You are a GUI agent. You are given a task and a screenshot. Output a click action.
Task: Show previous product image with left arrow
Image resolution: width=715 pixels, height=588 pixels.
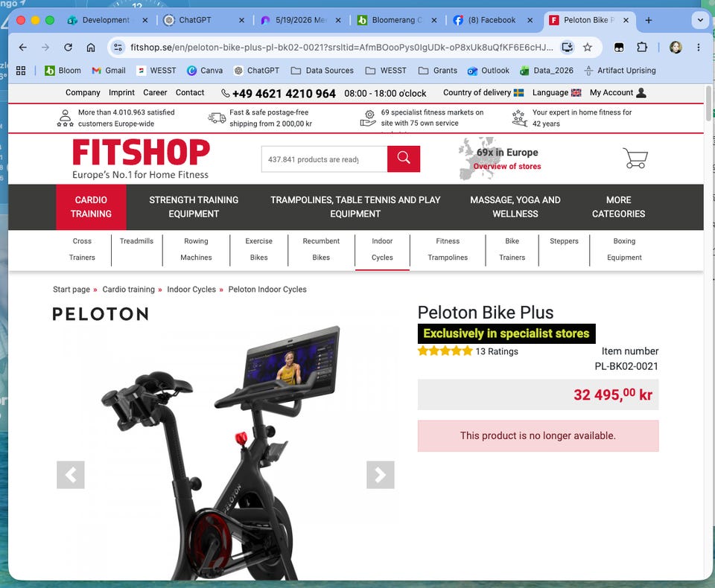pyautogui.click(x=71, y=475)
